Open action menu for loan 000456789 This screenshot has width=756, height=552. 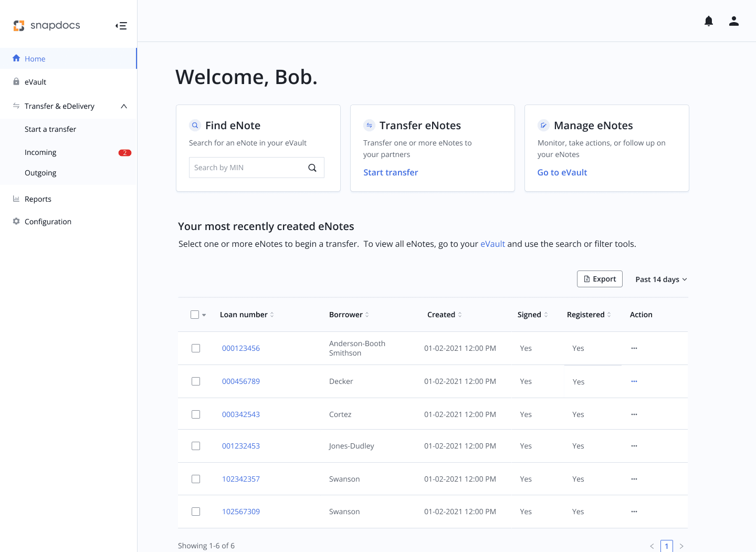tap(634, 381)
